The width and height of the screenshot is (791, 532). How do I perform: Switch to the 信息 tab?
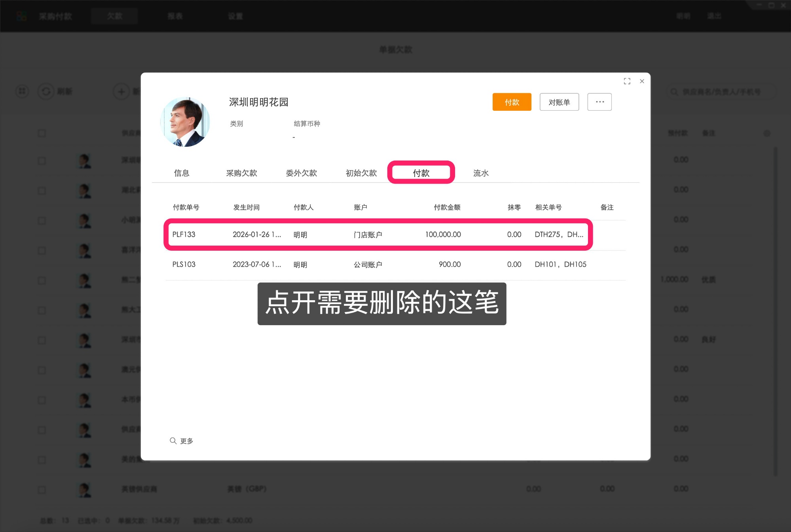coord(182,173)
